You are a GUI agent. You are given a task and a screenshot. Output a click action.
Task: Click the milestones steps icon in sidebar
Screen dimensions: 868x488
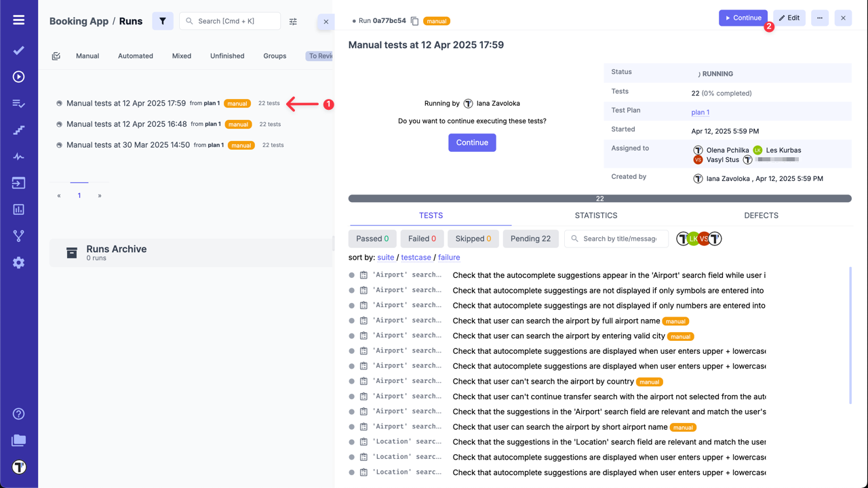point(18,129)
